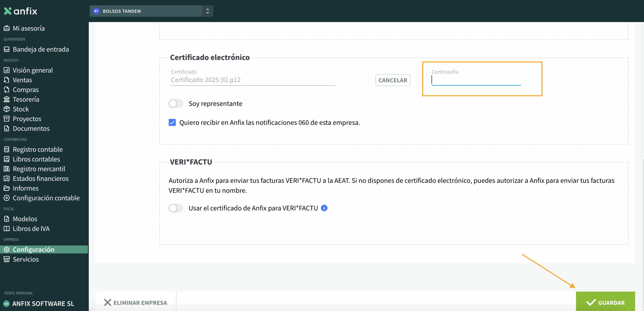Turn on Usar el certificado de Anfix toggle
Viewport: 644px width, 311px height.
pos(176,208)
